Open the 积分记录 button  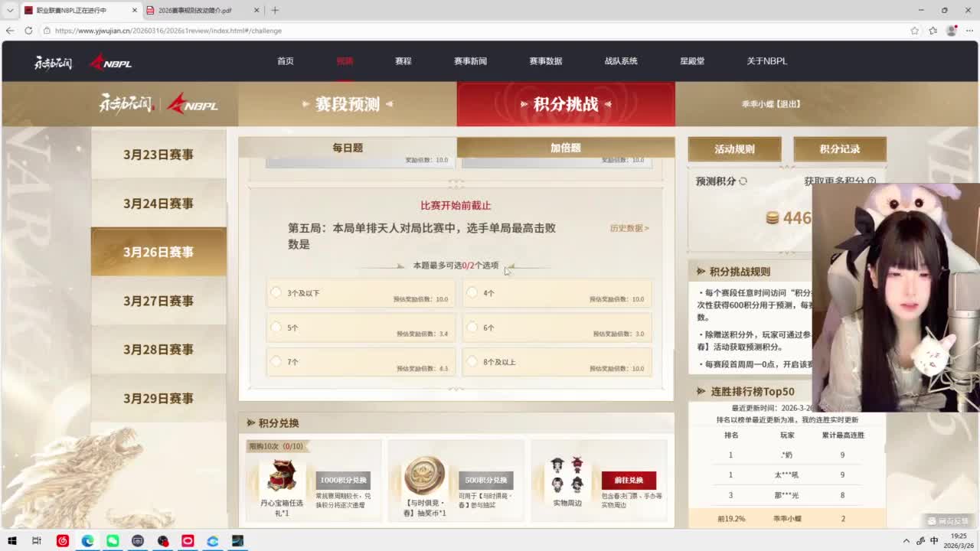click(840, 149)
